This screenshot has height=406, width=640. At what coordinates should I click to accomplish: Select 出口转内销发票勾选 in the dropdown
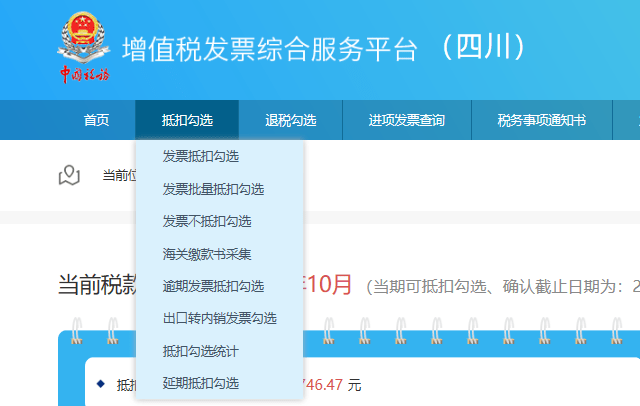[219, 318]
